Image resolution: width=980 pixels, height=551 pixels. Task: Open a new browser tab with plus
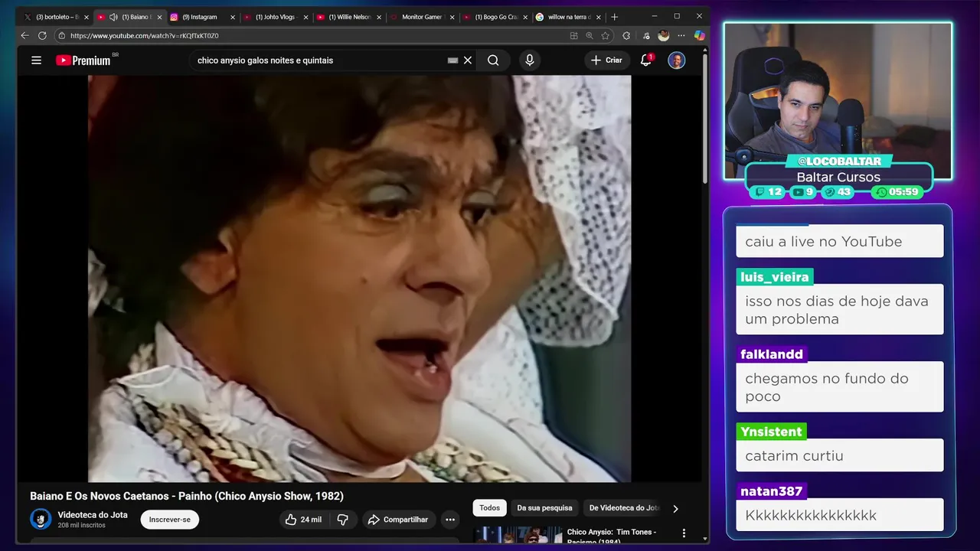[614, 17]
